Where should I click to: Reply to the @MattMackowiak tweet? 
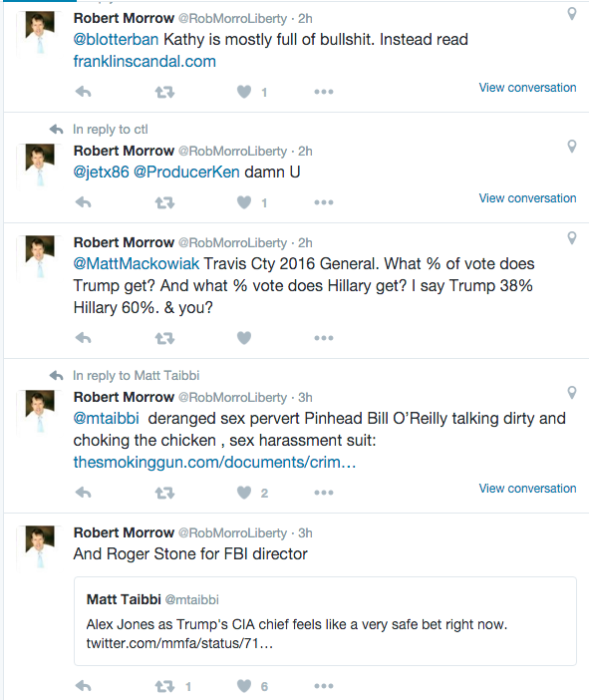pos(84,338)
